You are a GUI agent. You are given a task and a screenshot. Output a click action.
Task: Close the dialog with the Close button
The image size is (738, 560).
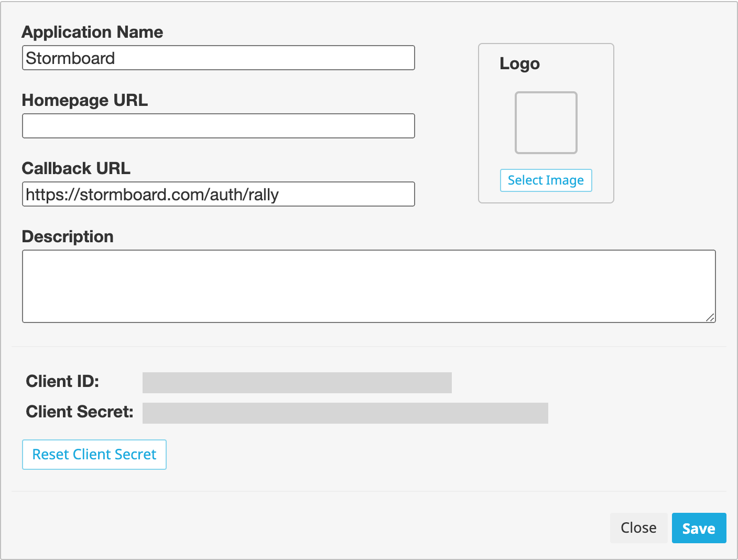coord(638,528)
